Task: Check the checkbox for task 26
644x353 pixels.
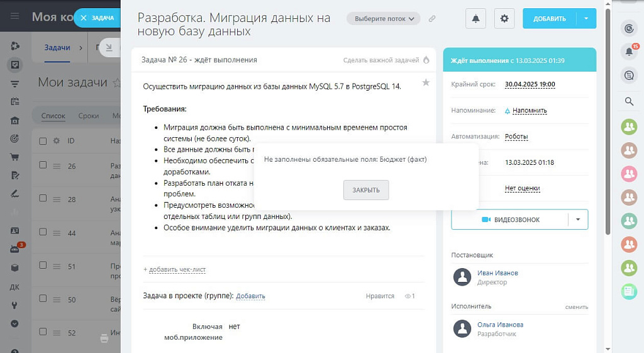Action: click(43, 165)
